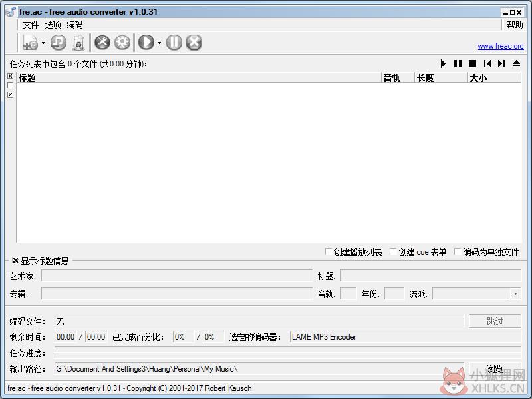532x399 pixels.
Task: Skip to the previous track in the joblist
Action: pos(487,63)
